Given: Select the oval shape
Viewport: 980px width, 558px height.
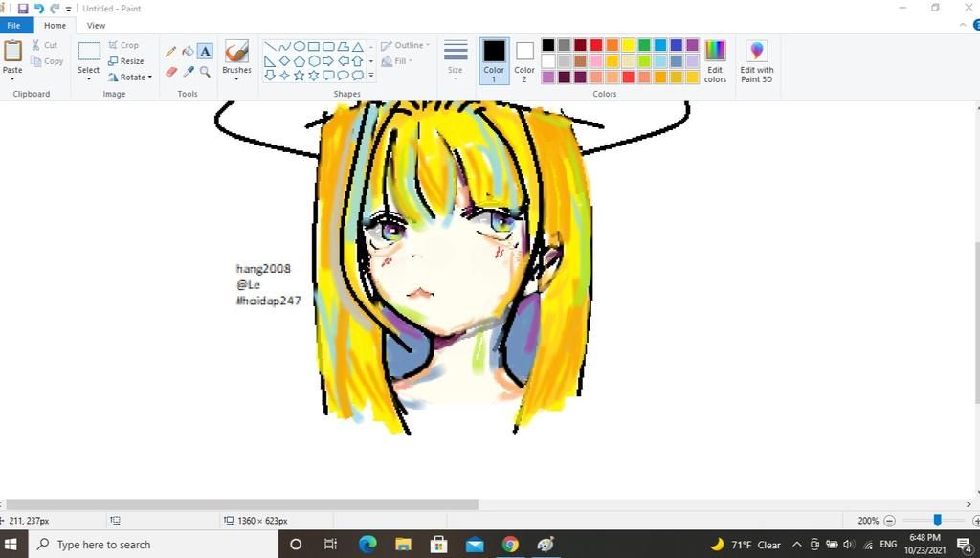Looking at the screenshot, I should click(x=300, y=47).
